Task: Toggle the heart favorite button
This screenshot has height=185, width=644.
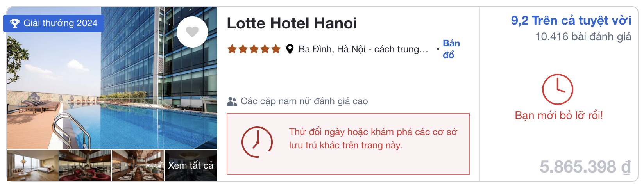Action: tap(192, 32)
